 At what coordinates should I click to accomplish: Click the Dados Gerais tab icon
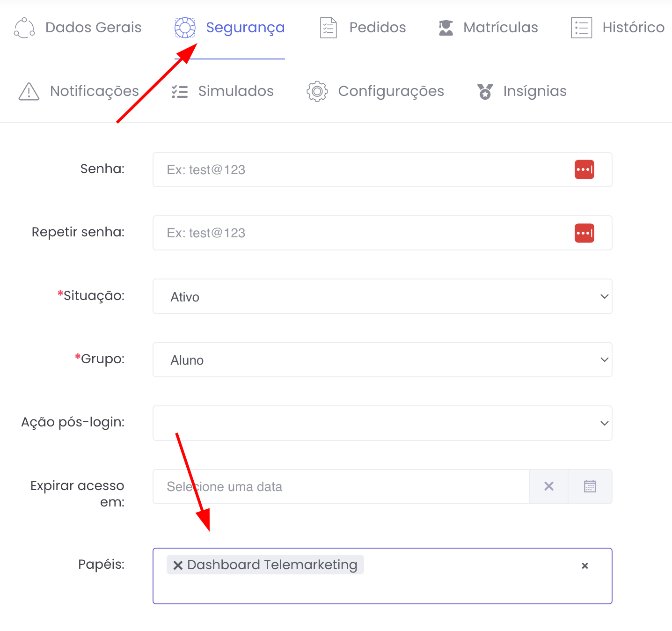pyautogui.click(x=24, y=28)
